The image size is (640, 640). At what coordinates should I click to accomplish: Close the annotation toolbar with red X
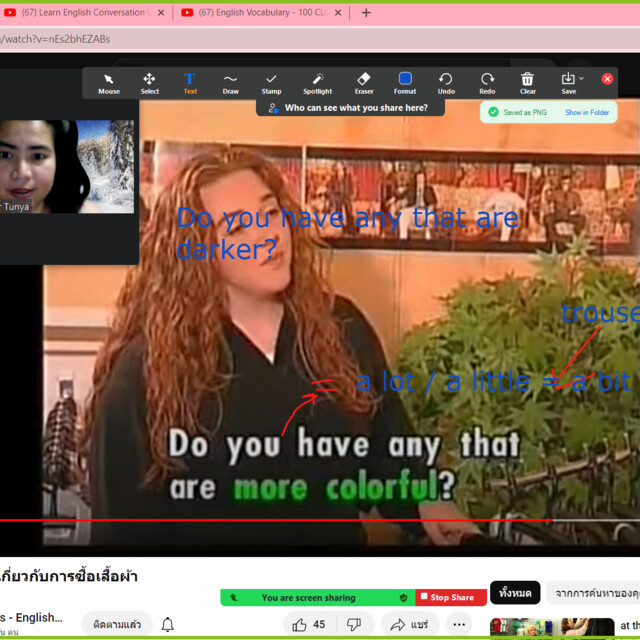point(607,79)
